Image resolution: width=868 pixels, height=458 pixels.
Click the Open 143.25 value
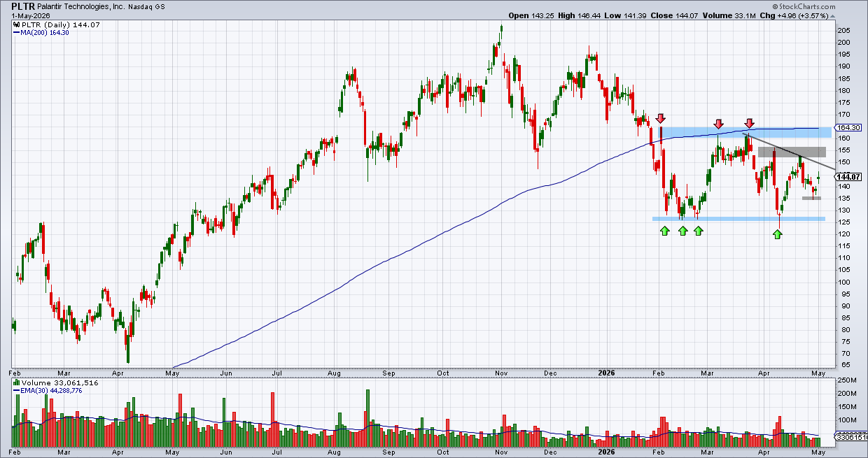pyautogui.click(x=531, y=15)
